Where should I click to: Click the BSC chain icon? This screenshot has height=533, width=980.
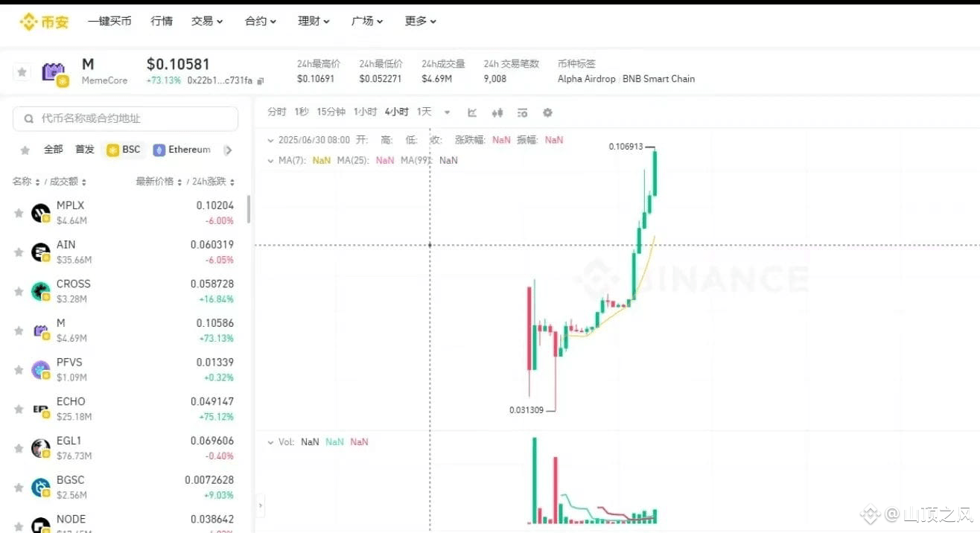pos(112,150)
